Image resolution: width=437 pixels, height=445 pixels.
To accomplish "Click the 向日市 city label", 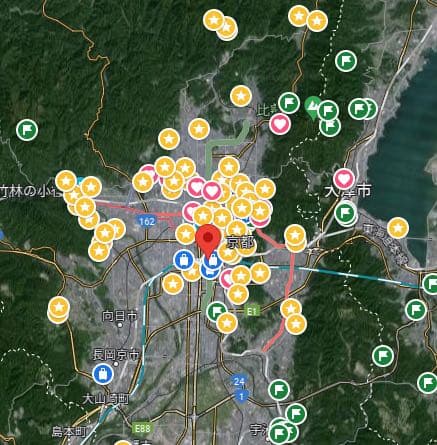I will (x=119, y=316).
